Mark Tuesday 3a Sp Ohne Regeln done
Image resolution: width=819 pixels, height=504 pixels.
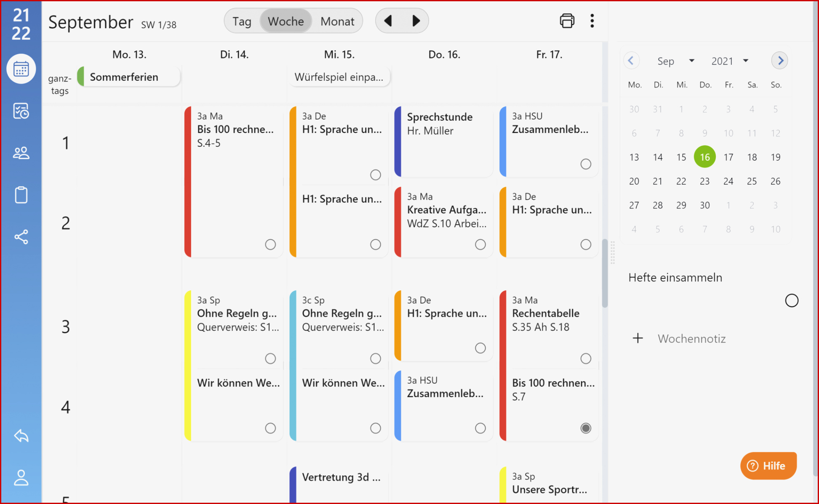coord(270,358)
